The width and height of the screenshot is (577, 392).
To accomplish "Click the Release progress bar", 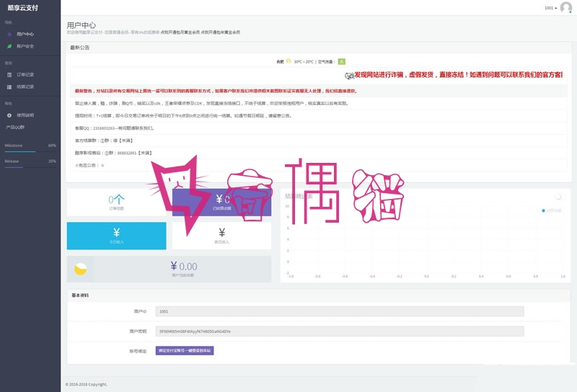I will click(30, 167).
